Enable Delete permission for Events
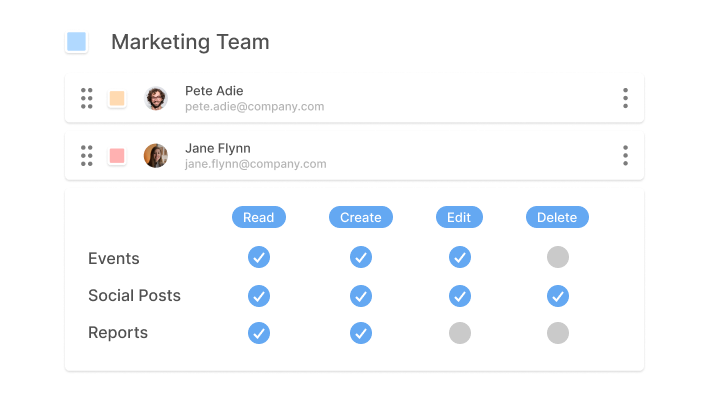This screenshot has width=710, height=400. (x=557, y=257)
